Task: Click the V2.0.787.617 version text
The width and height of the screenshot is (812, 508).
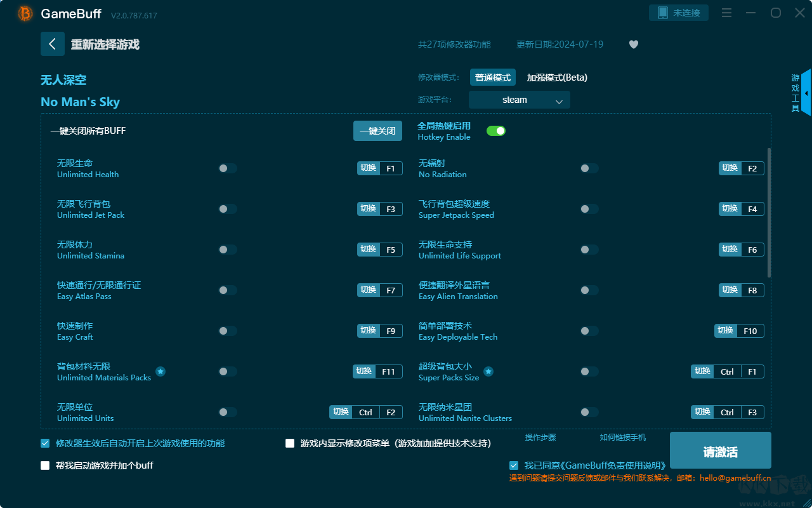Action: [x=134, y=15]
